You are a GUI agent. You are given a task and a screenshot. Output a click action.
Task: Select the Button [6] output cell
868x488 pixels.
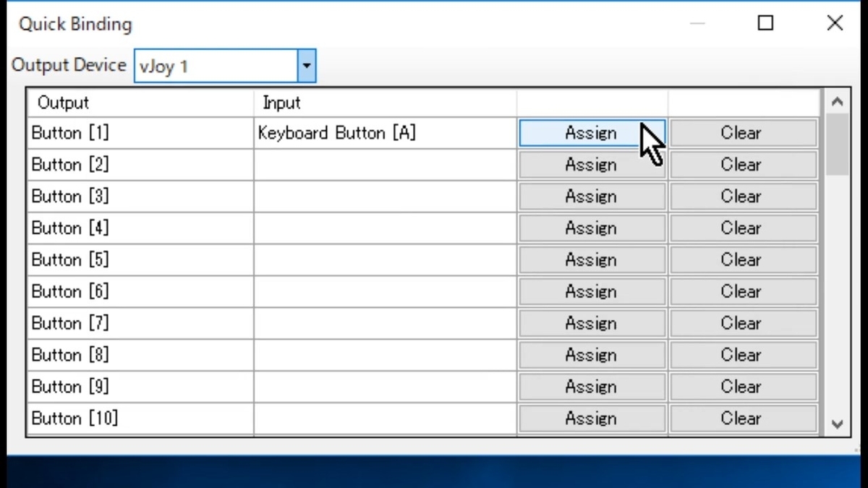[x=140, y=292]
